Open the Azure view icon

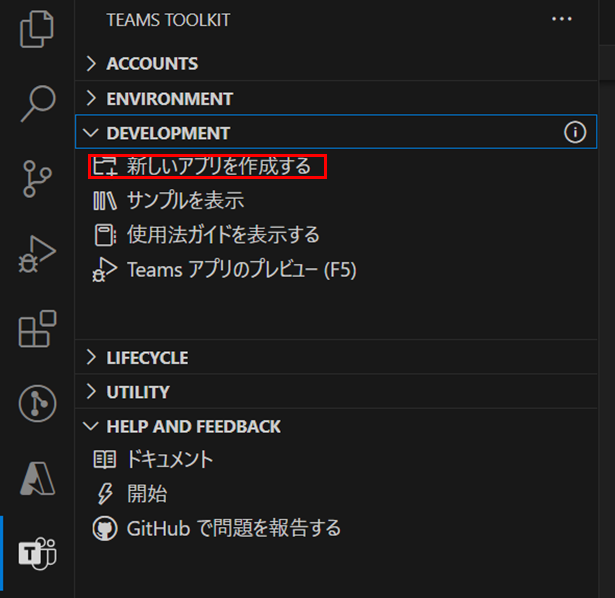pyautogui.click(x=37, y=478)
